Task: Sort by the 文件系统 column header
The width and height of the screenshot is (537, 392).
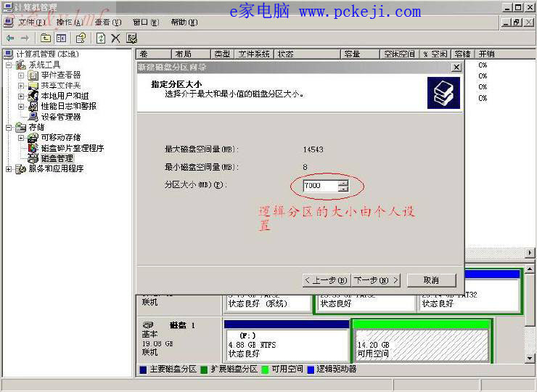Action: click(254, 54)
